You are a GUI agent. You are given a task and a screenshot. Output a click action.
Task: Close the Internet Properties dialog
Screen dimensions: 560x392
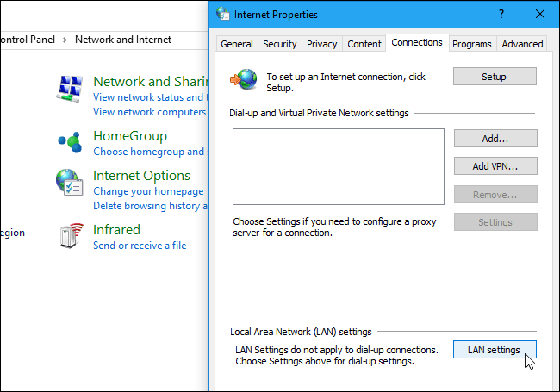pyautogui.click(x=540, y=14)
